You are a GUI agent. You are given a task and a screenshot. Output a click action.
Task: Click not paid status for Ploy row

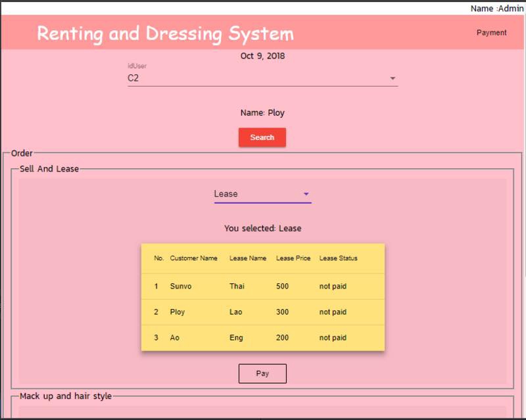[333, 312]
